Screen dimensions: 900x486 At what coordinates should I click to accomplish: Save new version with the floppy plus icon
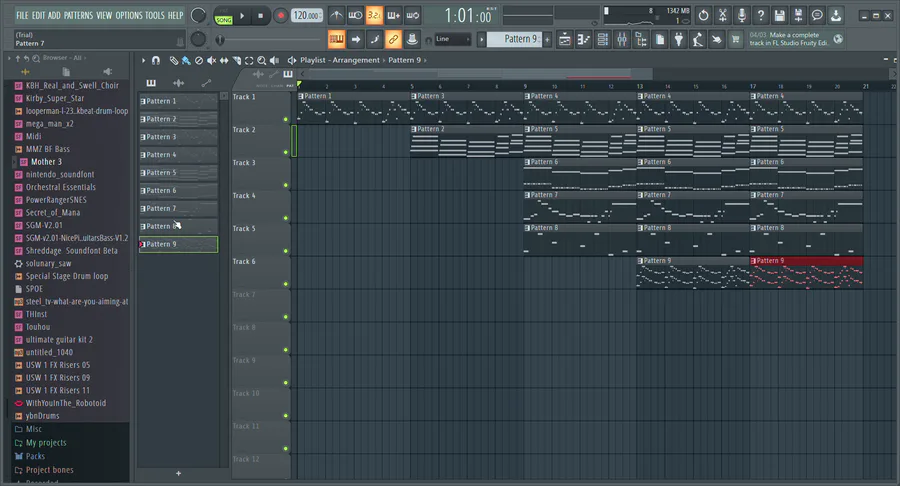tap(798, 15)
